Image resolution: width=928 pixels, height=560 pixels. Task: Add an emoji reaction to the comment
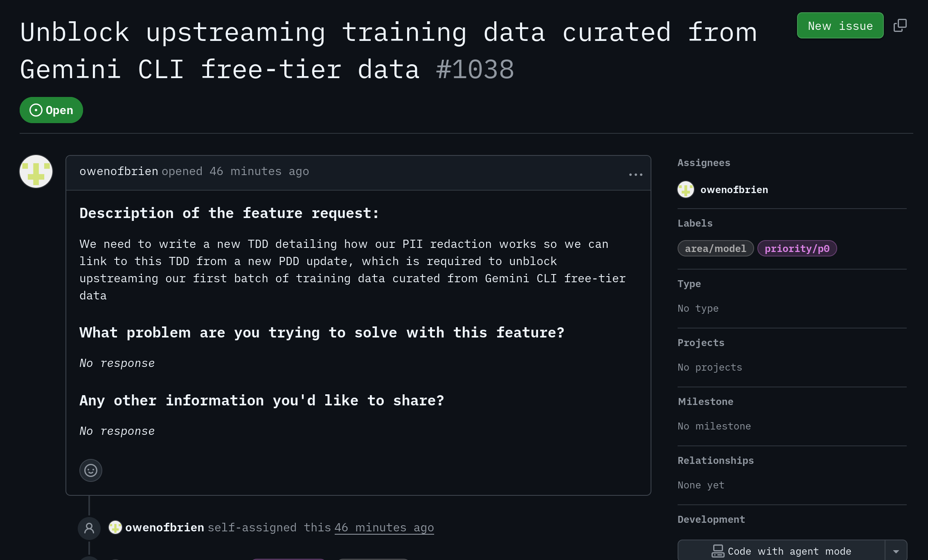[90, 470]
